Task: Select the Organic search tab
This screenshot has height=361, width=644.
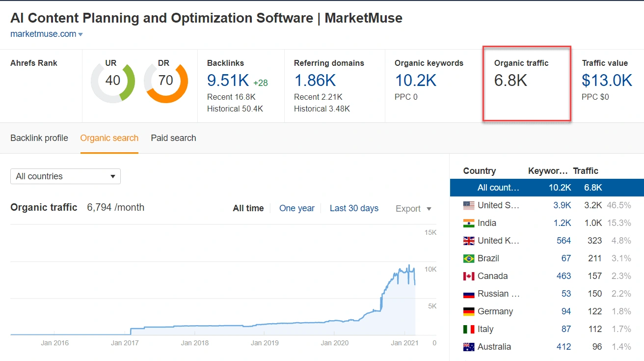Action: point(109,138)
